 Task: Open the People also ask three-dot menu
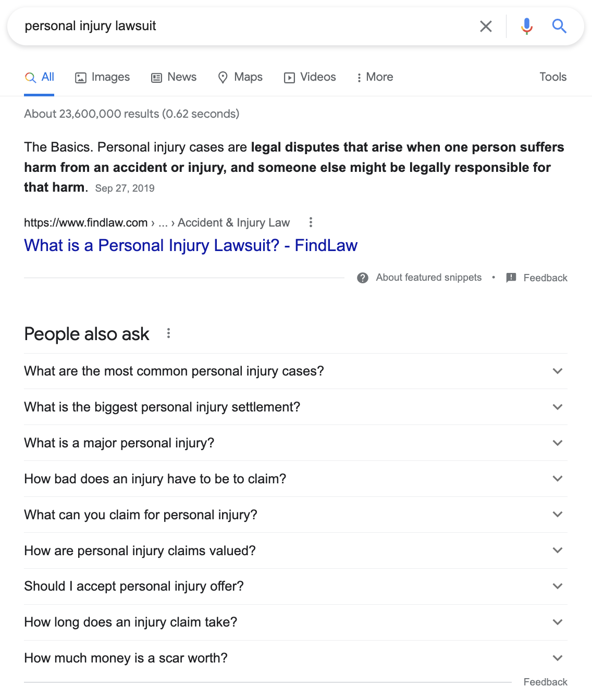coord(168,333)
